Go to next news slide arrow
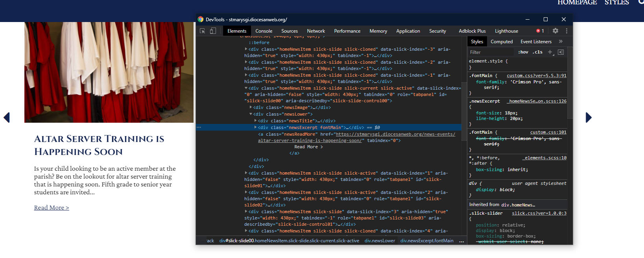644x258 pixels. pyautogui.click(x=588, y=118)
